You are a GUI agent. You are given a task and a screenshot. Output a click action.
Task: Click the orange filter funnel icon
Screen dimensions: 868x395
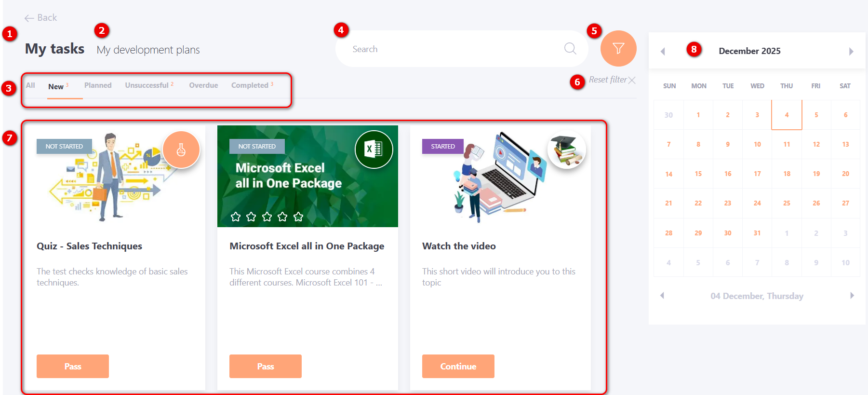click(x=618, y=48)
